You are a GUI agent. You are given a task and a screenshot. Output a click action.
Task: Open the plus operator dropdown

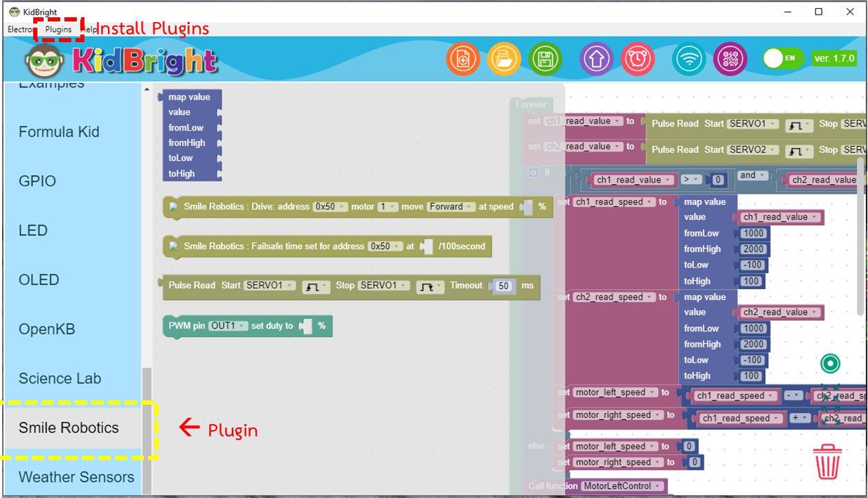[x=799, y=418]
